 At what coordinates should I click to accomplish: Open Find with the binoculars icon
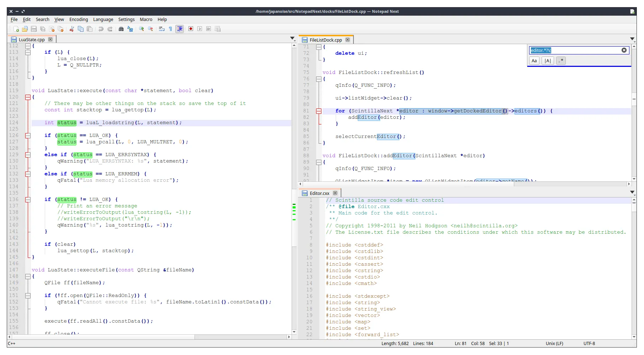tap(121, 29)
